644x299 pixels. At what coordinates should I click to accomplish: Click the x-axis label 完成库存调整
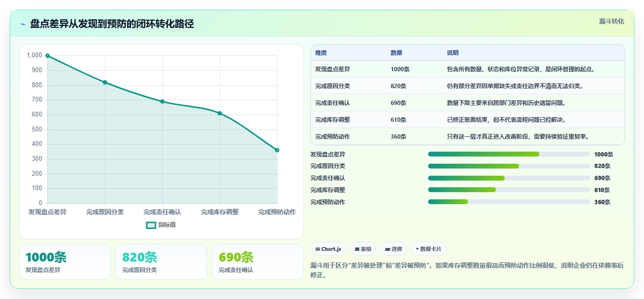[220, 212]
